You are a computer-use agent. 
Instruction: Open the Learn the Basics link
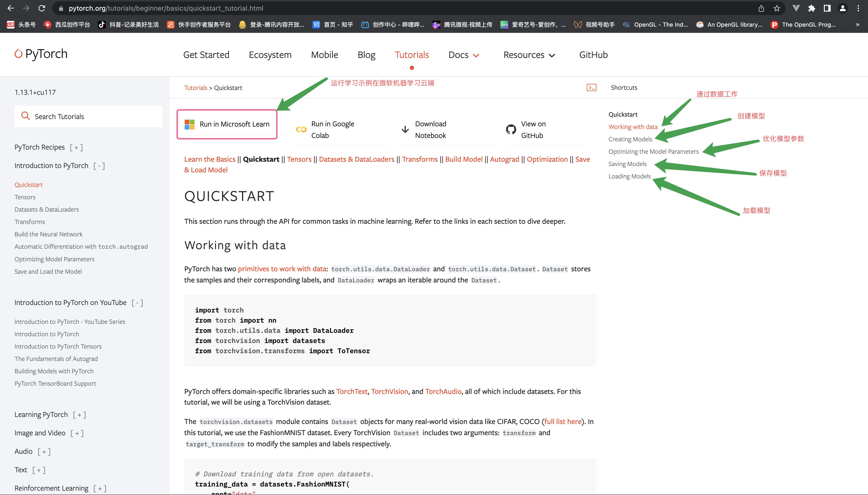click(209, 159)
